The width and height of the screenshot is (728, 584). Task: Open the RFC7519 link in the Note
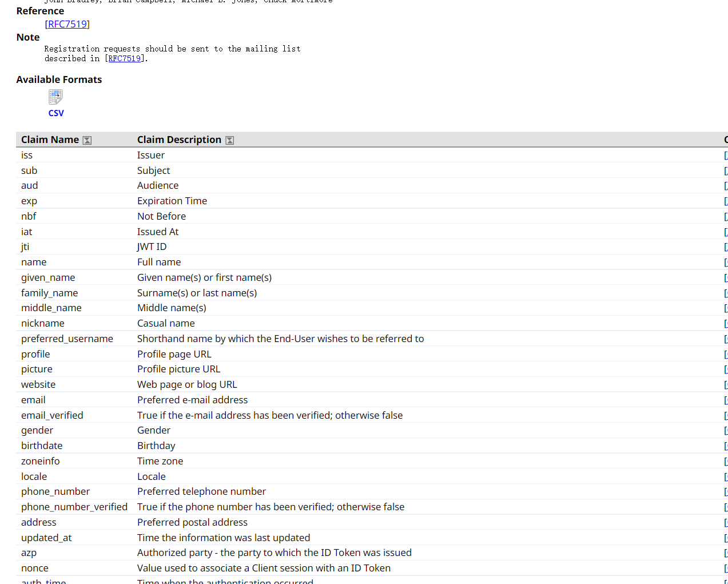(125, 58)
